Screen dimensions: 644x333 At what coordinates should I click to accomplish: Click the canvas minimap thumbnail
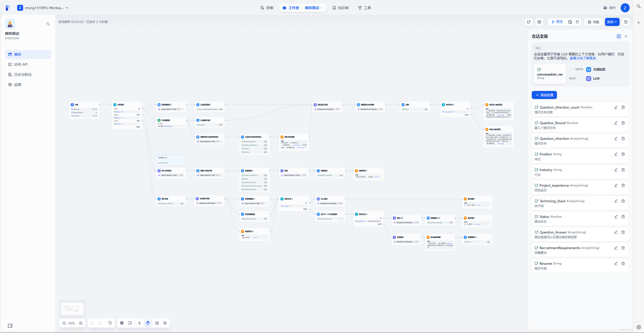click(72, 309)
